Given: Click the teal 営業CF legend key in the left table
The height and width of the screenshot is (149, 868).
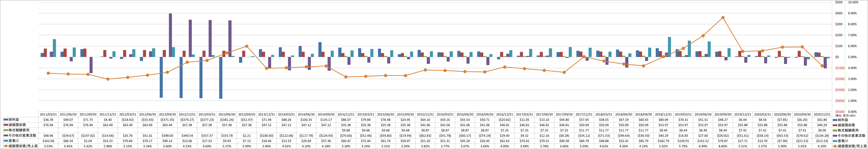Looking at the screenshot, I should click(6, 141).
